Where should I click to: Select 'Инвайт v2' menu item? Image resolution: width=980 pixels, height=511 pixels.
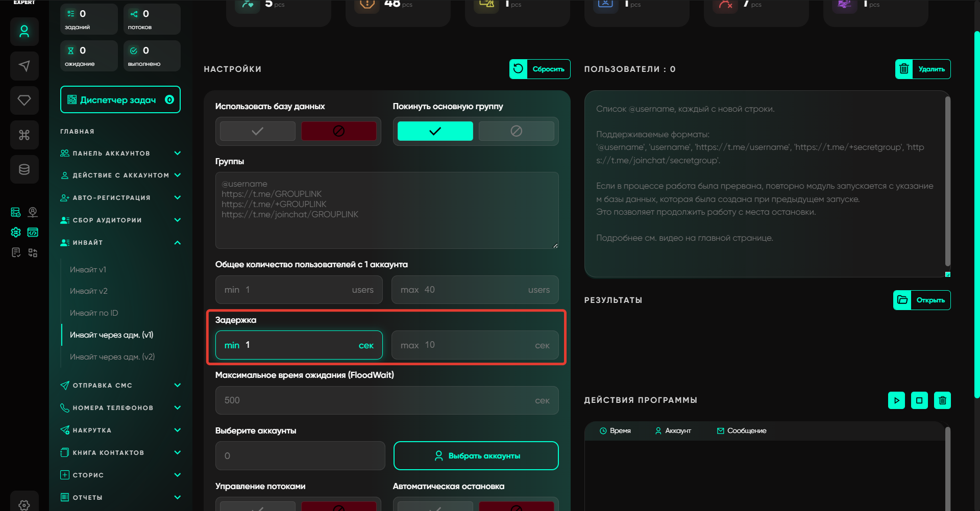tap(89, 291)
